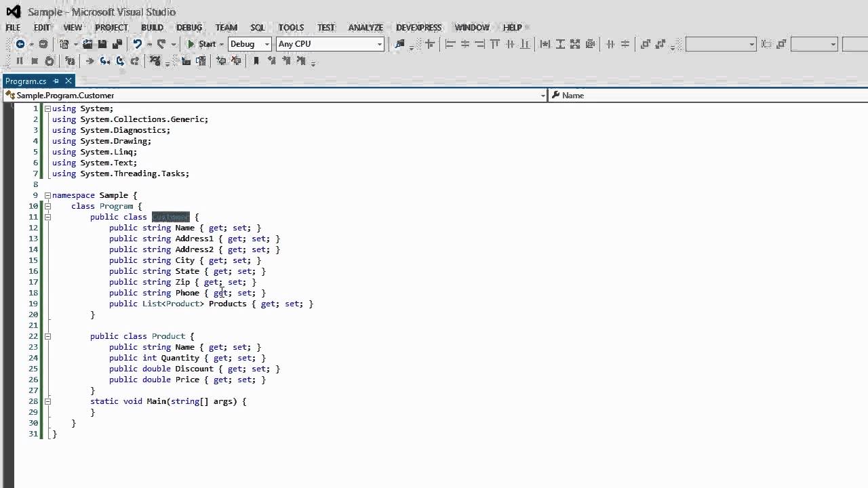Click the Stop debugging square icon

click(x=35, y=61)
